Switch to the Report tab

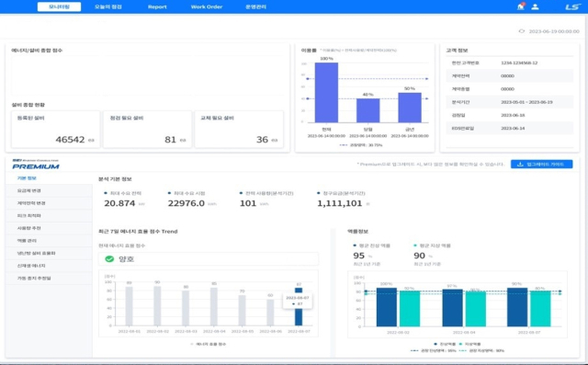(x=157, y=6)
